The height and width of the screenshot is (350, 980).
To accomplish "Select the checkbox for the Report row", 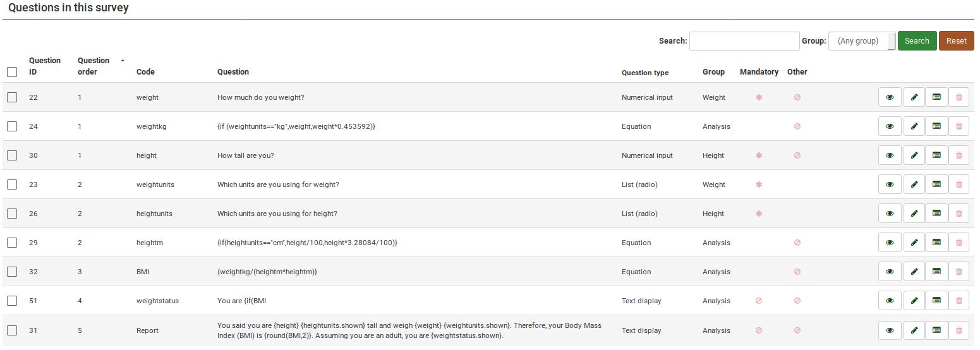I will pos(12,330).
